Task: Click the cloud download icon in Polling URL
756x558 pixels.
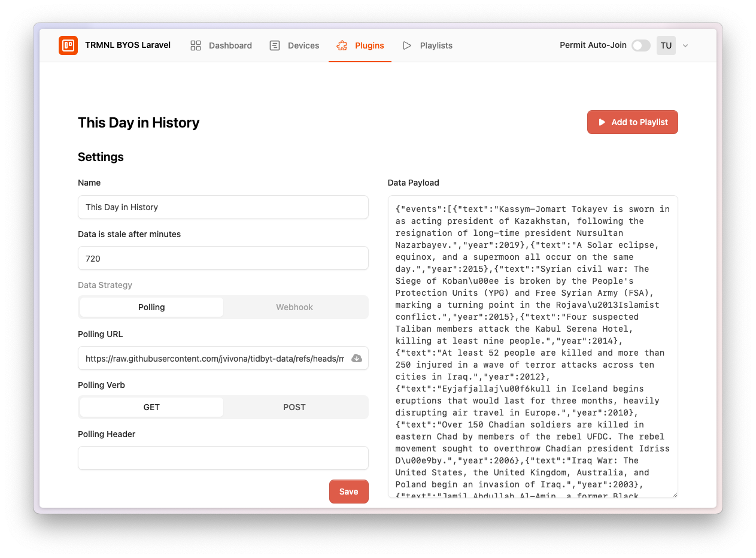Action: click(x=357, y=358)
